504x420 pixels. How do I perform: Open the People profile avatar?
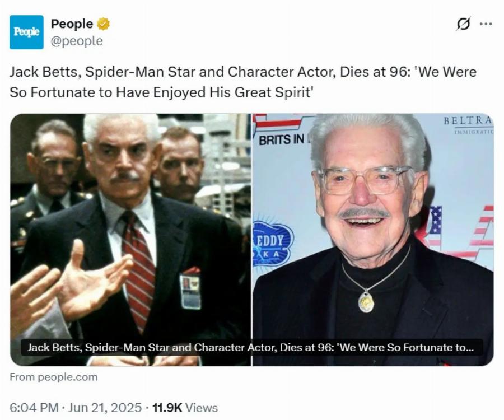pyautogui.click(x=26, y=32)
